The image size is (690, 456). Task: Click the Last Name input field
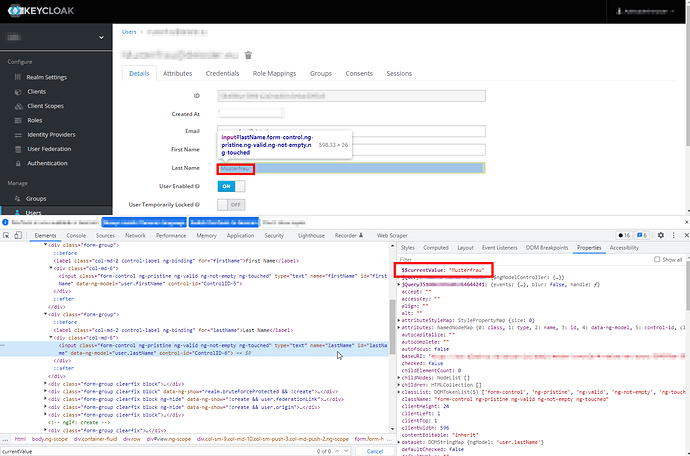pyautogui.click(x=350, y=168)
